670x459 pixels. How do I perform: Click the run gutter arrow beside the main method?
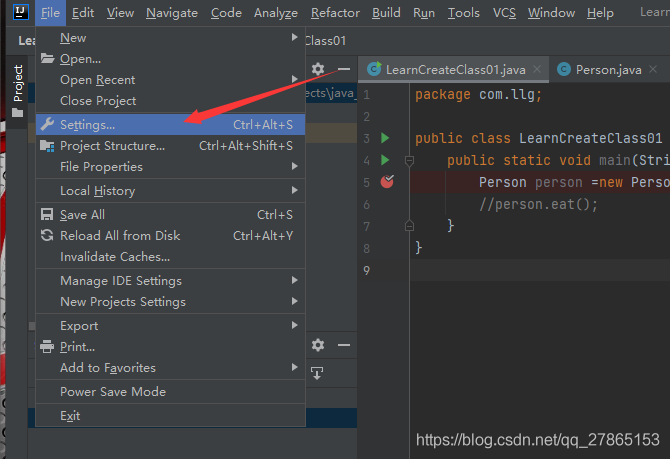pos(385,160)
